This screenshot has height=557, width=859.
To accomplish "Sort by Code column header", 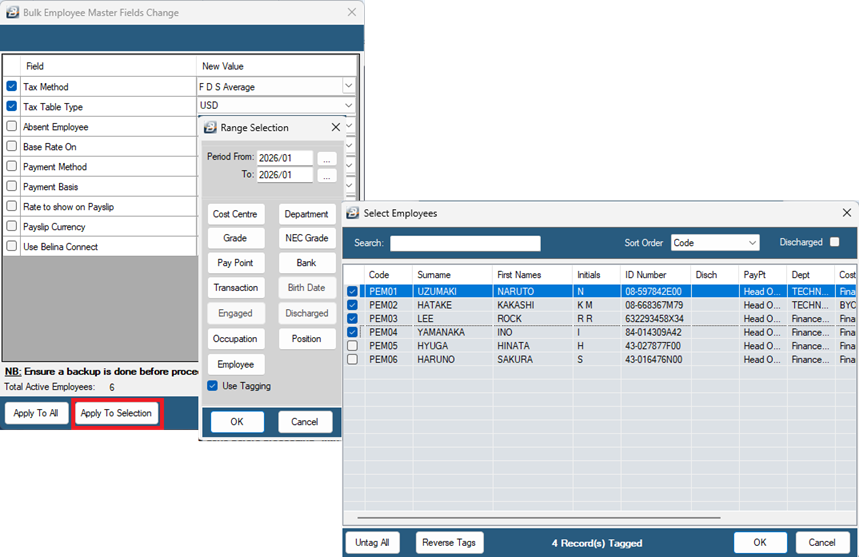I will tap(388, 274).
